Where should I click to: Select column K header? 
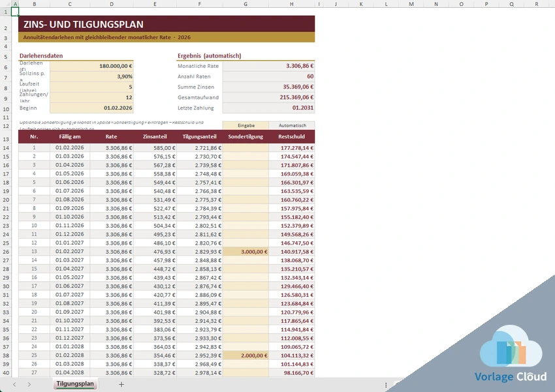pyautogui.click(x=361, y=4)
